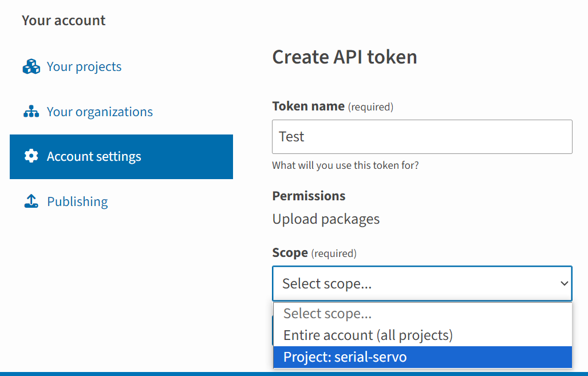Open the Publishing page link
This screenshot has height=376, width=588.
77,201
